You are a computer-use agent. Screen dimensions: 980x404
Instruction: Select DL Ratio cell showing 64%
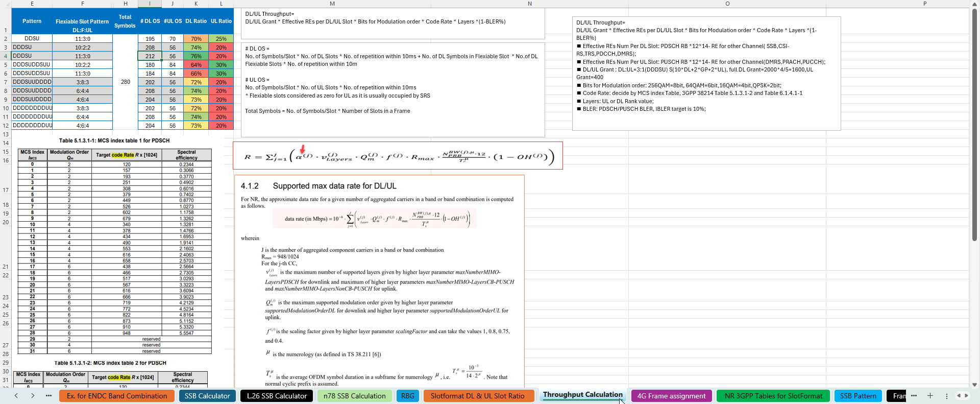click(x=196, y=65)
